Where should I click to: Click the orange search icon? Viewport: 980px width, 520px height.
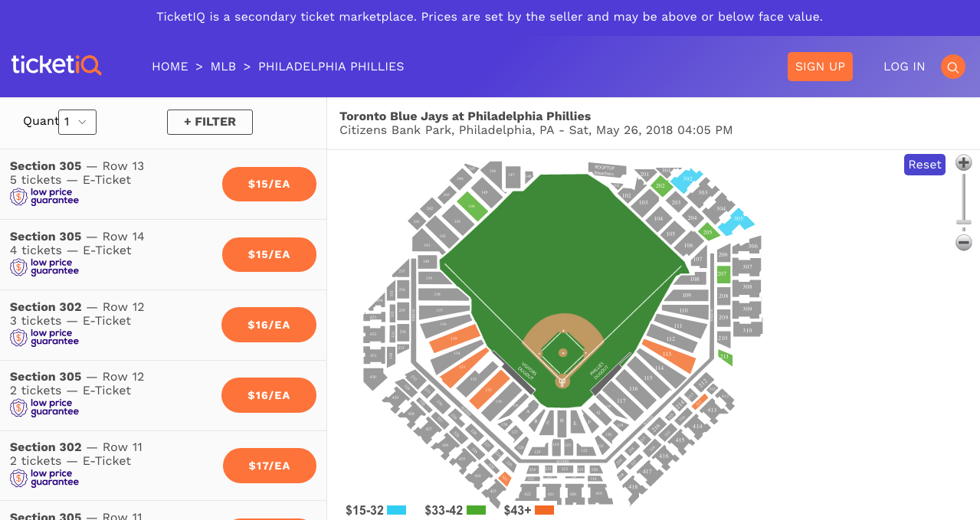point(952,67)
